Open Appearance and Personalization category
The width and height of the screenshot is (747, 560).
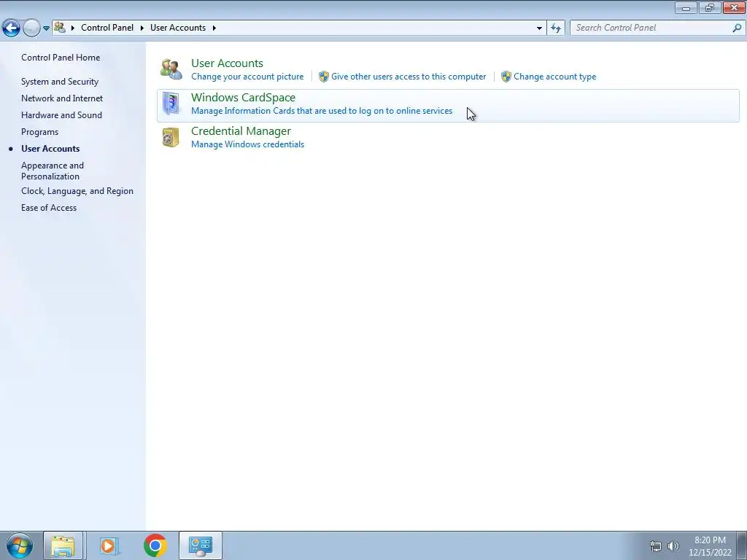[x=53, y=171]
